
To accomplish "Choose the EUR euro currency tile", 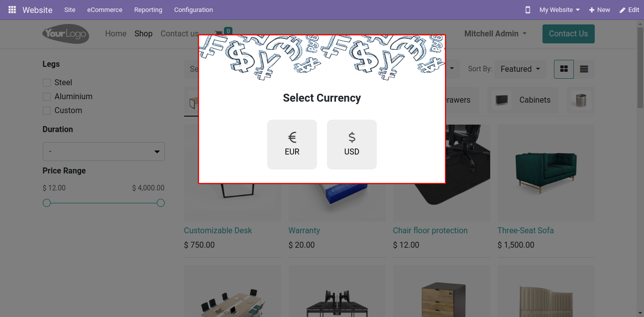I will click(x=292, y=145).
